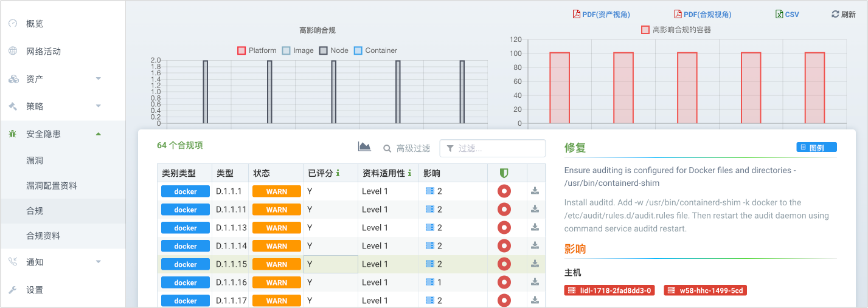Screen dimensions: 868x308
Task: Download the D.1.1.1 compliance row report
Action: point(535,191)
